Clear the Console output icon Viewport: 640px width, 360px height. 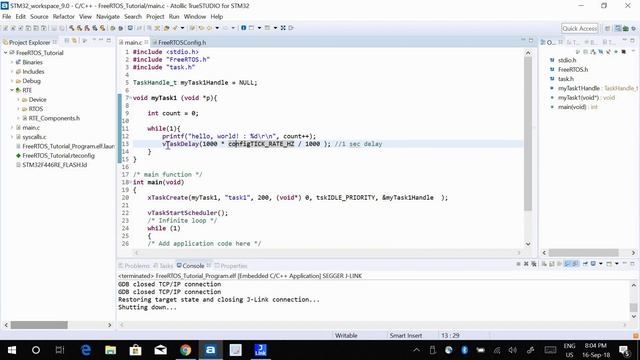click(544, 264)
